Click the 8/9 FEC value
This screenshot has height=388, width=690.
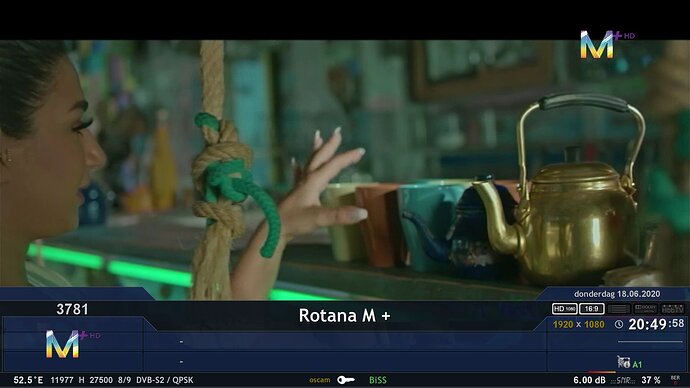coord(124,380)
